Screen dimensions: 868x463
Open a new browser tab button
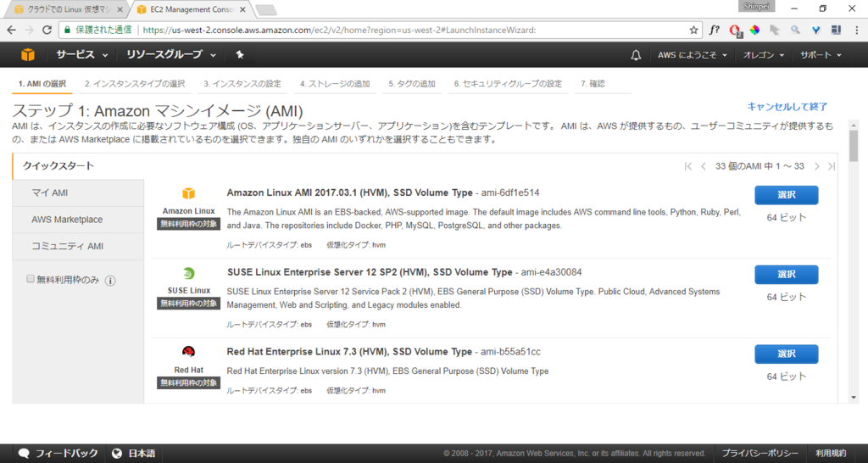(266, 10)
